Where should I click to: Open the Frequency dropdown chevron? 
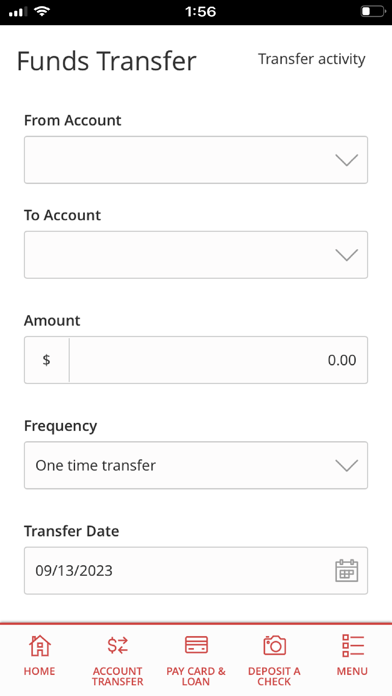346,465
